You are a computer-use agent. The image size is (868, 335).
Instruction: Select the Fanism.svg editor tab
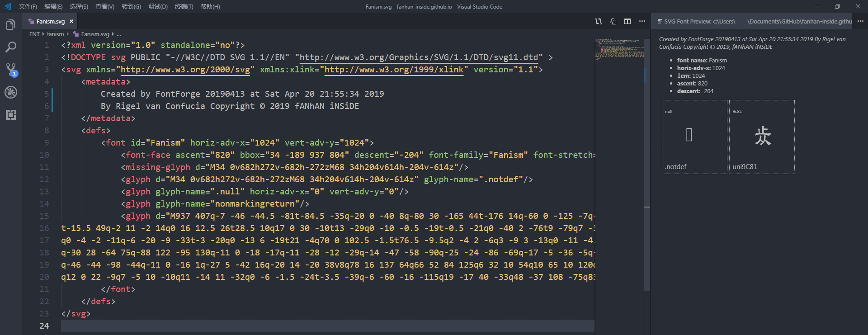50,21
